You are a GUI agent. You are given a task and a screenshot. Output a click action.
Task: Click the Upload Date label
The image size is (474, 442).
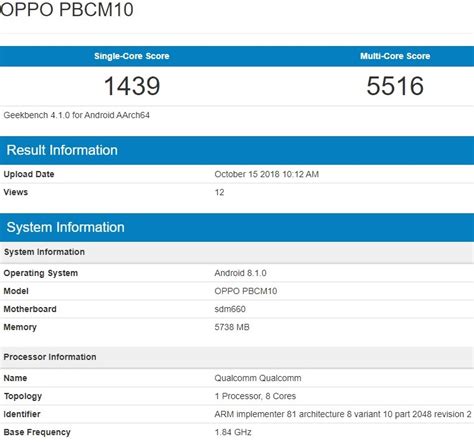[29, 174]
